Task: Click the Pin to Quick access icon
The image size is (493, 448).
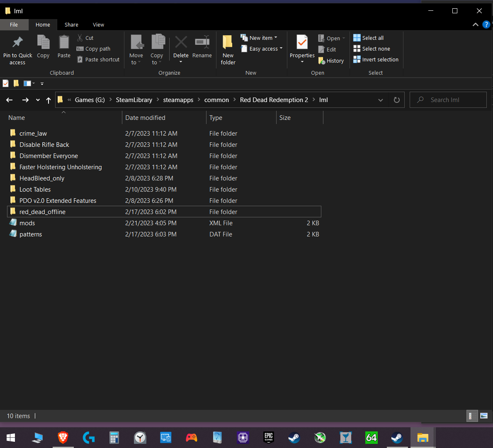Action: 17,42
